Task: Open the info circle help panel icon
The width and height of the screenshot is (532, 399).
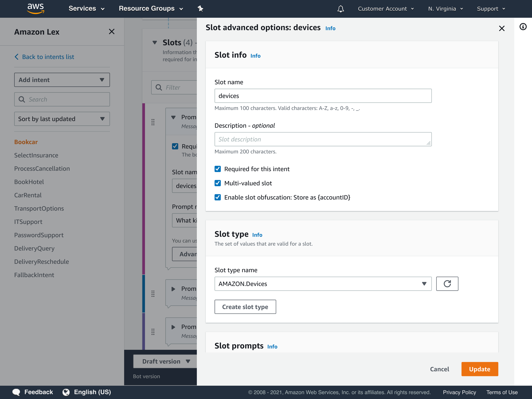Action: coord(523,27)
